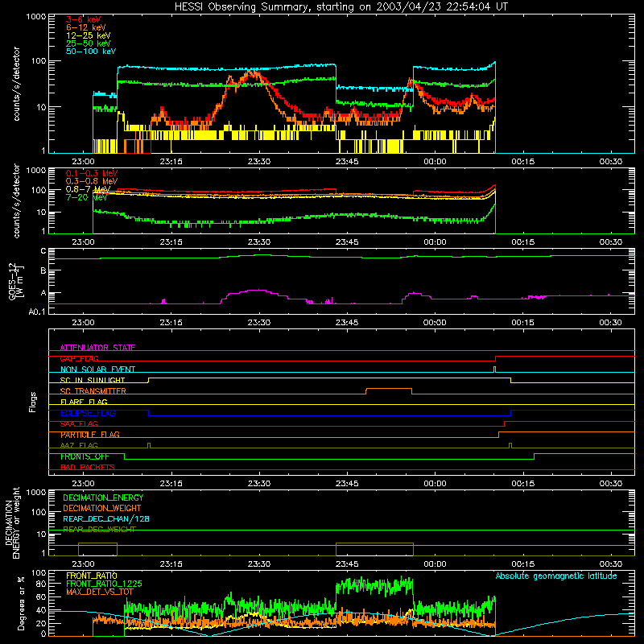The width and height of the screenshot is (644, 644).
Task: Select the SC_TRANSMITTER flag label
Action: [x=93, y=391]
